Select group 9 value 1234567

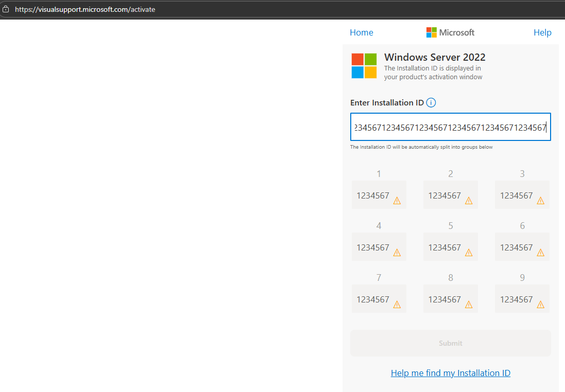[x=517, y=299]
